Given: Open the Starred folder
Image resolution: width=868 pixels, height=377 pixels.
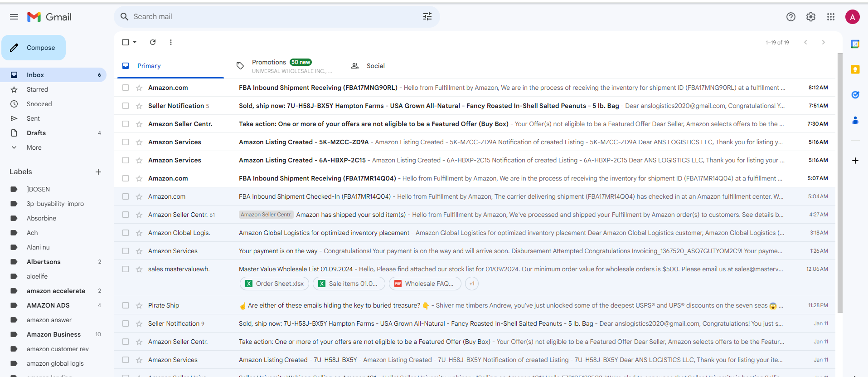Looking at the screenshot, I should click(53, 89).
